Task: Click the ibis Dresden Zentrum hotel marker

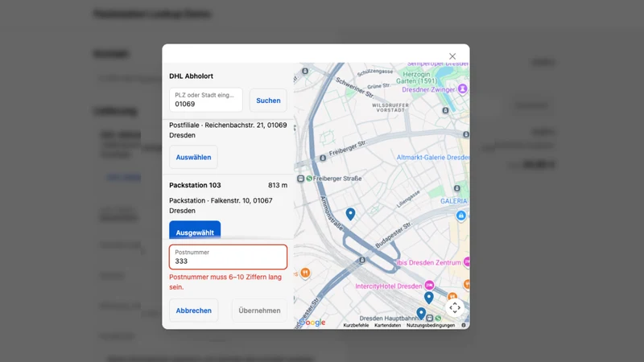Action: tap(467, 262)
